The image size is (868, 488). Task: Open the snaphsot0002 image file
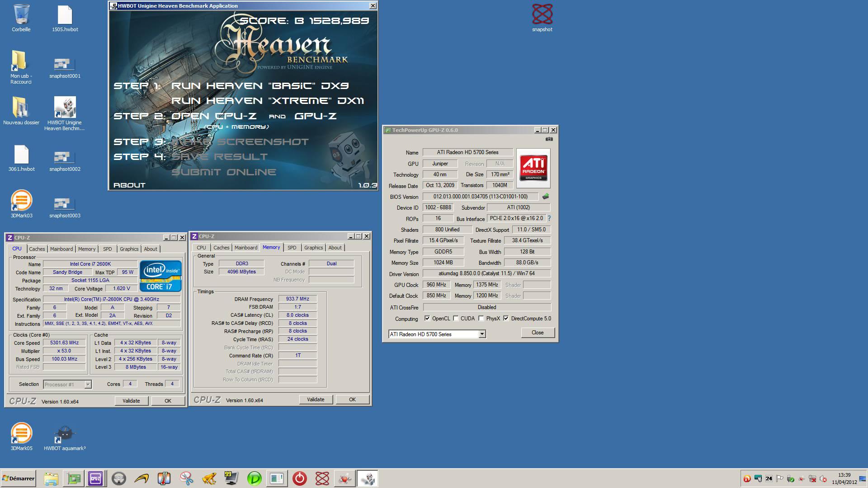coord(65,161)
